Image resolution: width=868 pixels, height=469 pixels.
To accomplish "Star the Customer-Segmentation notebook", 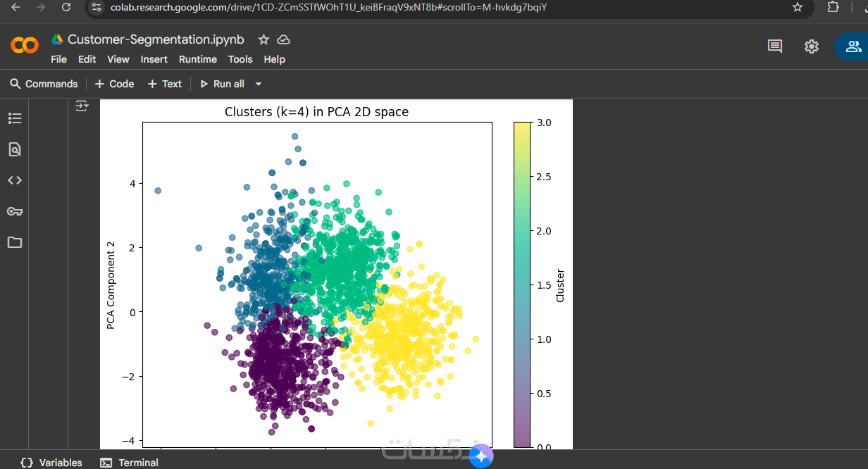I will [263, 39].
